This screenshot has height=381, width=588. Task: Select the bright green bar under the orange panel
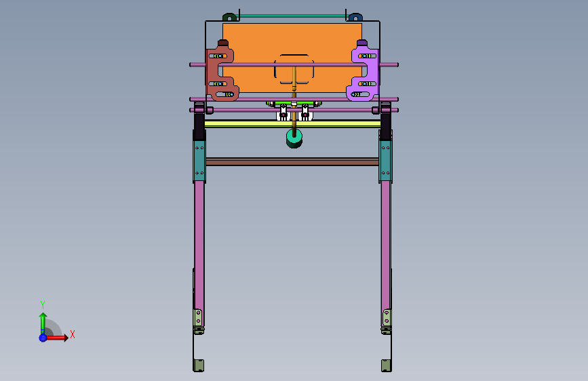294,103
